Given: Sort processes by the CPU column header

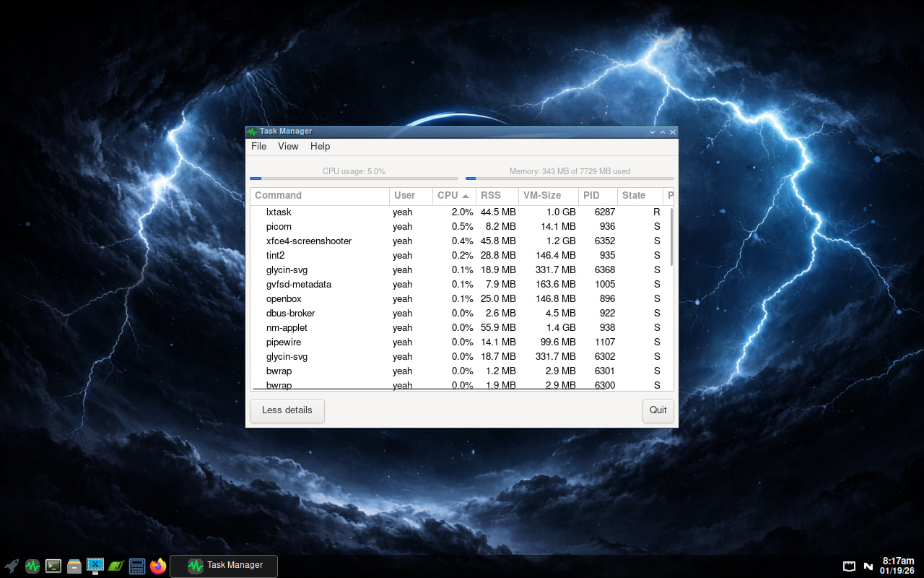Looking at the screenshot, I should (x=448, y=196).
